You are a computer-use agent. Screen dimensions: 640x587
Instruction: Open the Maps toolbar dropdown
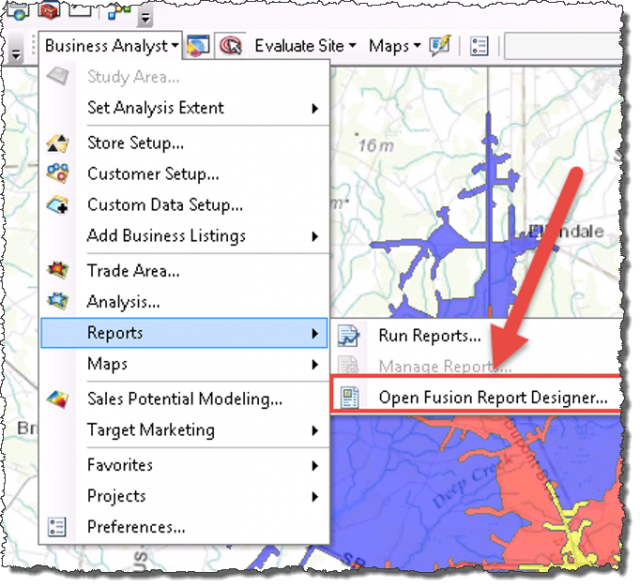click(394, 46)
